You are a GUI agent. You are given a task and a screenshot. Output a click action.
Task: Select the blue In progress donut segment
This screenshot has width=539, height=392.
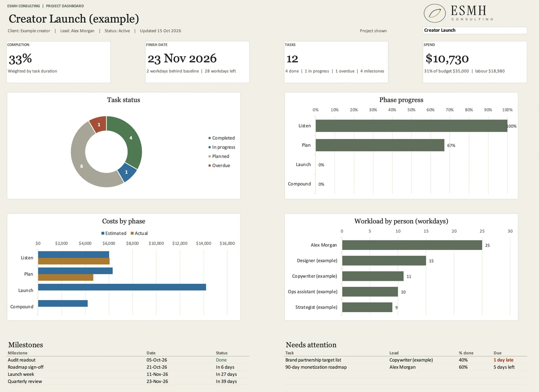(127, 172)
